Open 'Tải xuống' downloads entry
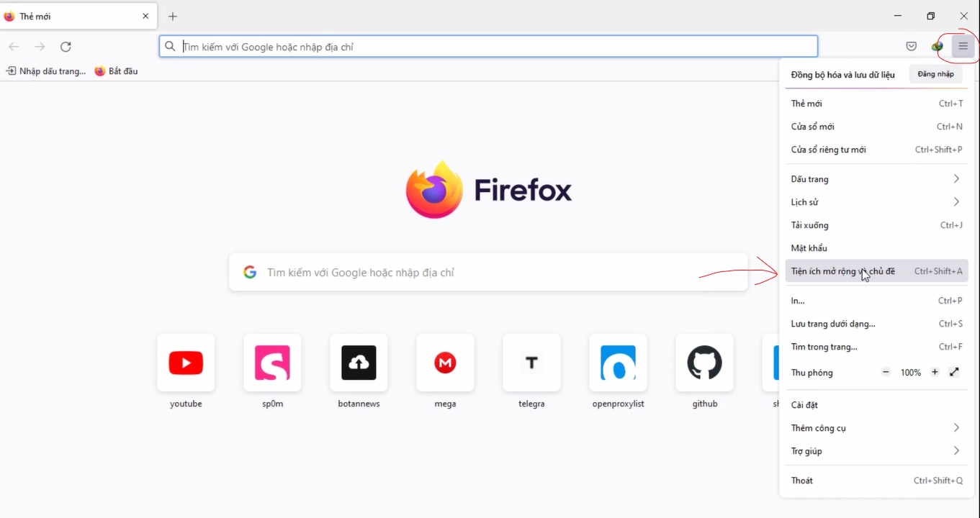Image resolution: width=980 pixels, height=518 pixels. [876, 225]
